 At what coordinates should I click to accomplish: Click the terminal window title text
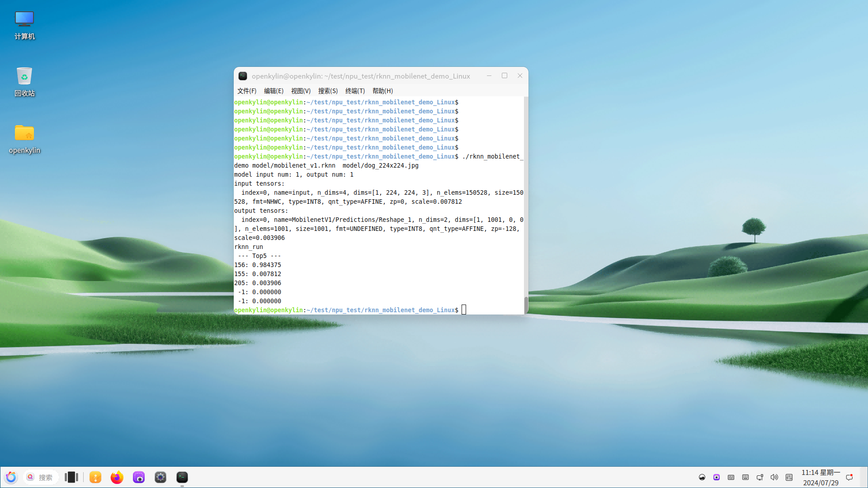tap(361, 76)
